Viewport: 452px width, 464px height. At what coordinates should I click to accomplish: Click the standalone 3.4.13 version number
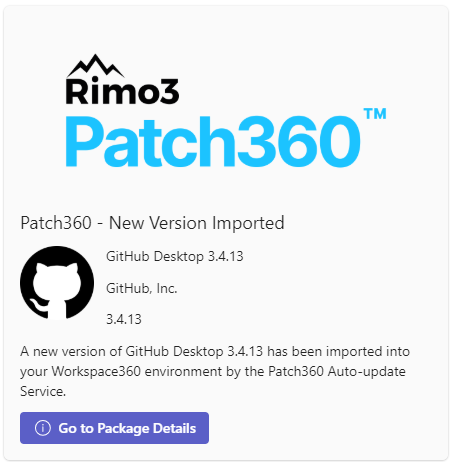pos(124,319)
